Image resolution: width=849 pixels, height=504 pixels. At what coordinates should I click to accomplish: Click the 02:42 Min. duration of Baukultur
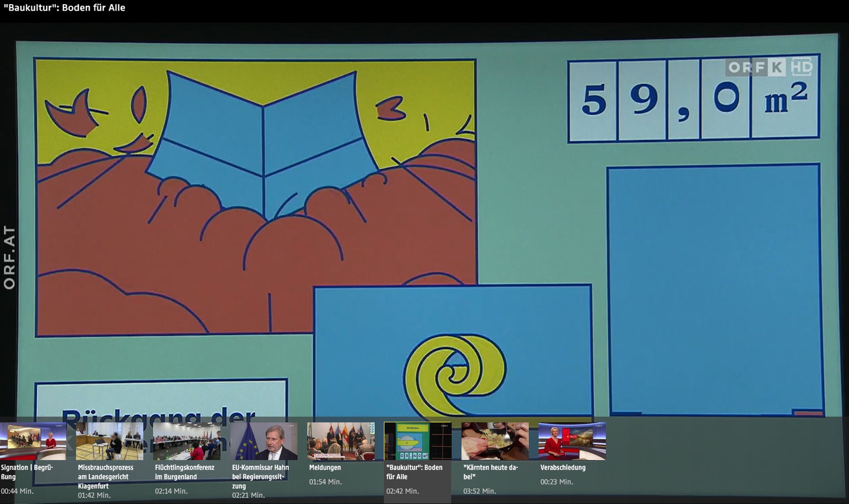(x=402, y=491)
